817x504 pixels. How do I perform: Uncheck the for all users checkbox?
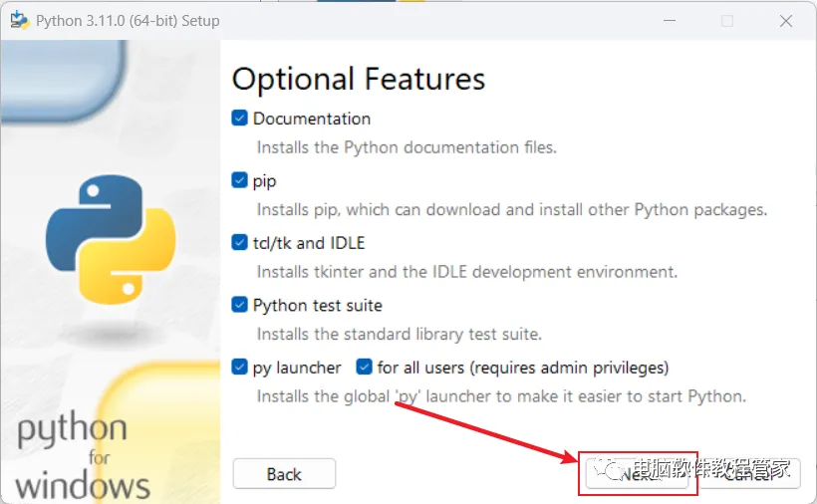pos(365,368)
